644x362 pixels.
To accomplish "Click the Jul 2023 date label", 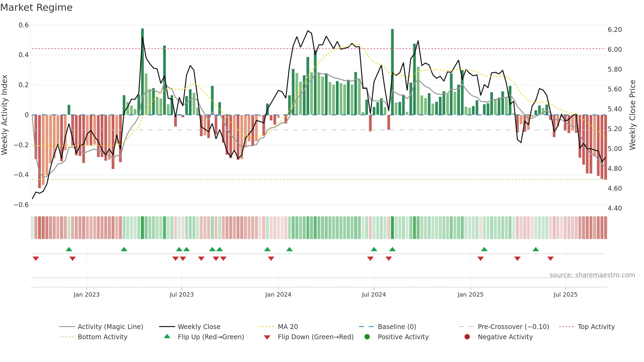I will click(x=182, y=294).
